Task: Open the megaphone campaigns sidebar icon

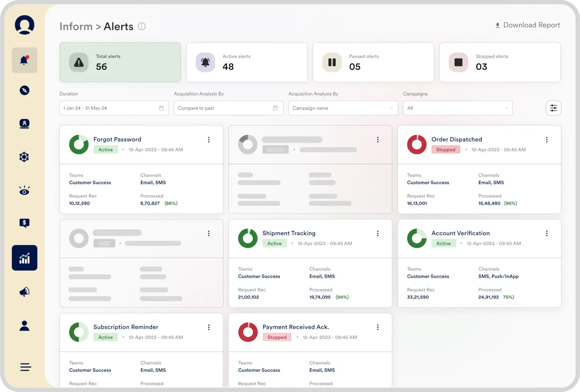Action: pos(24,292)
